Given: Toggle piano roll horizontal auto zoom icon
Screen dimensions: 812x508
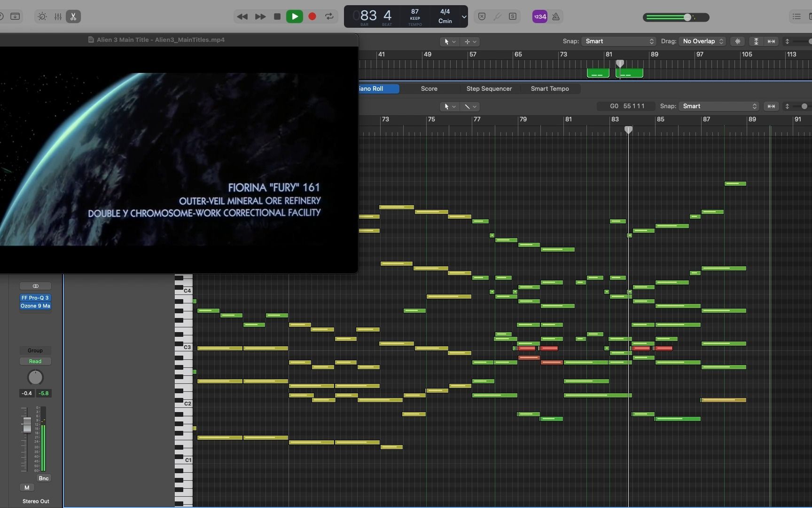Looking at the screenshot, I should click(771, 106).
